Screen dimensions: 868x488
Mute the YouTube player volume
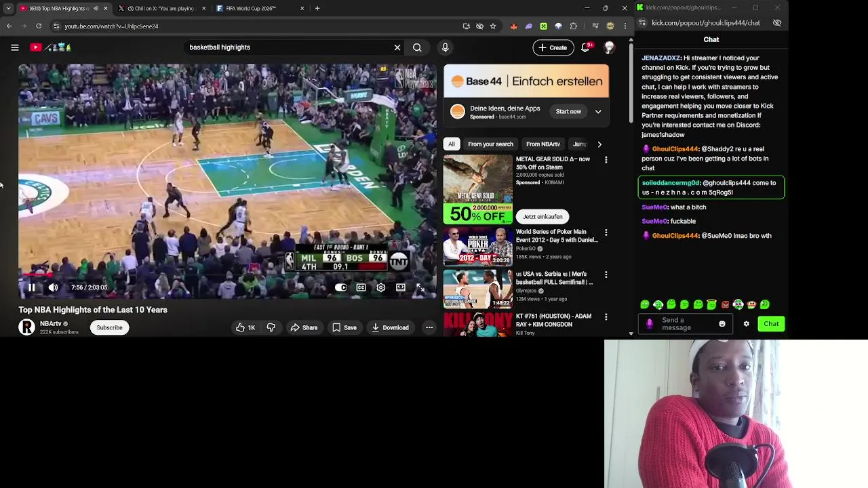click(53, 287)
